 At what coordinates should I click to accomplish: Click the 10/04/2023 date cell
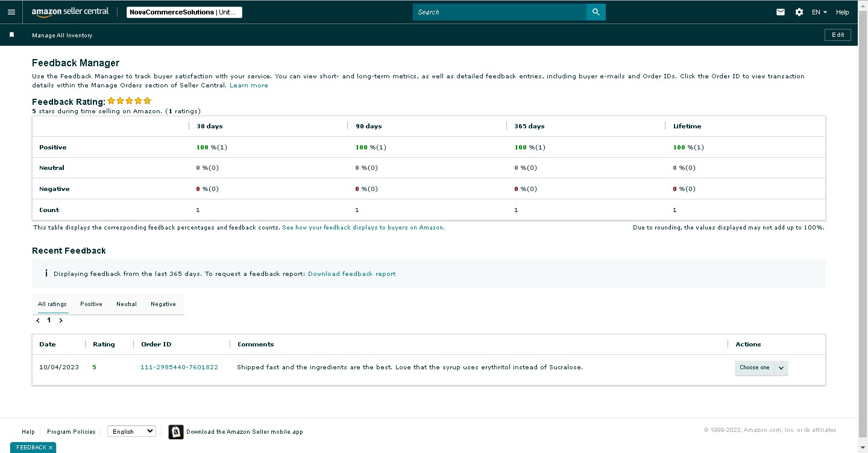pos(59,367)
